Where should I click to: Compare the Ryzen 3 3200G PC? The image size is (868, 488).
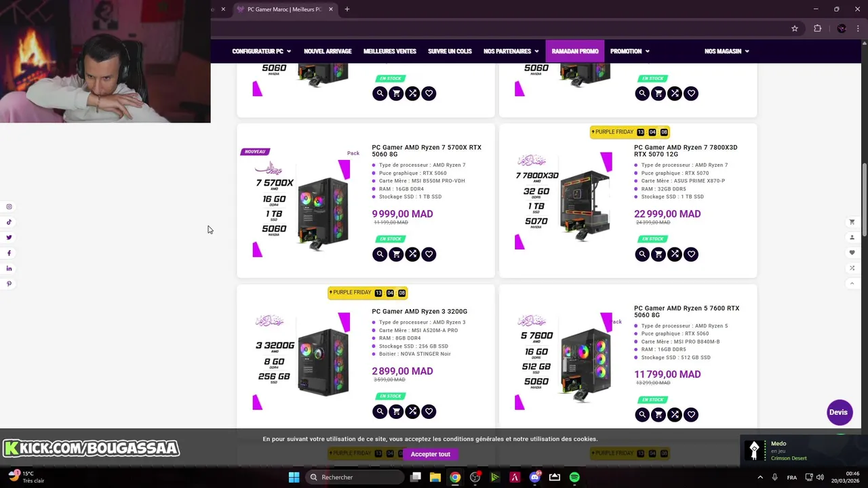pos(412,411)
